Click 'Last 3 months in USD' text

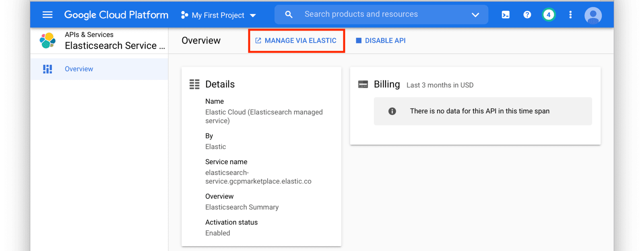pos(440,85)
